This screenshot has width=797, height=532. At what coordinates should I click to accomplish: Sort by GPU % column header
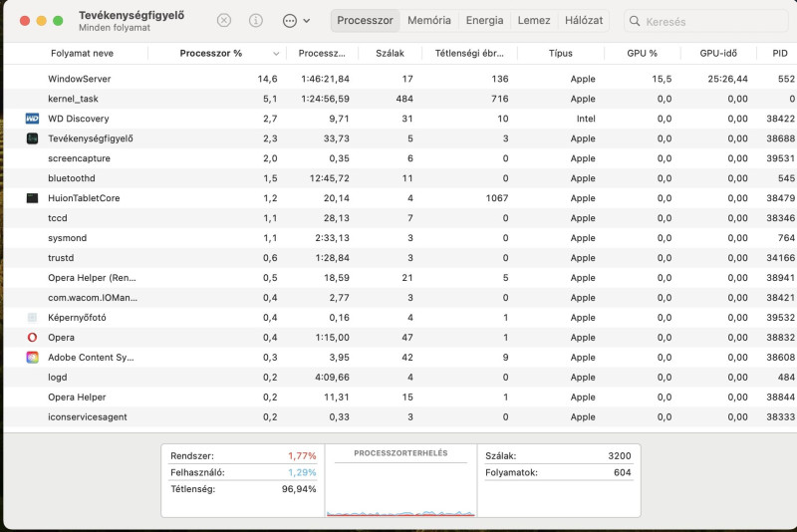[642, 54]
